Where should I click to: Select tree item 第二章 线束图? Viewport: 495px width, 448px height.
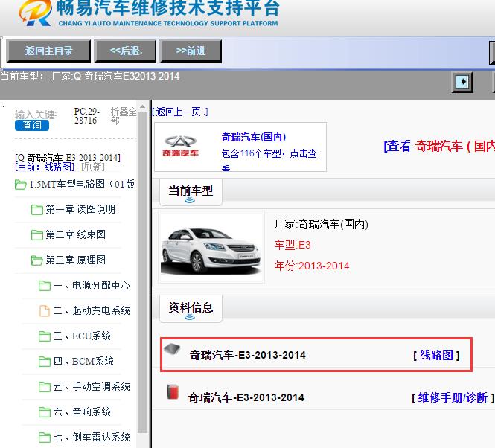[x=75, y=234]
